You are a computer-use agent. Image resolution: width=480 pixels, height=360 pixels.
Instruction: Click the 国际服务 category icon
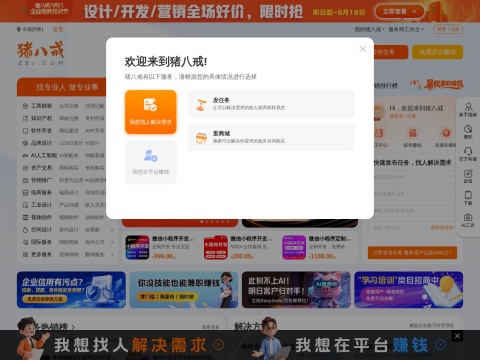click(x=25, y=242)
